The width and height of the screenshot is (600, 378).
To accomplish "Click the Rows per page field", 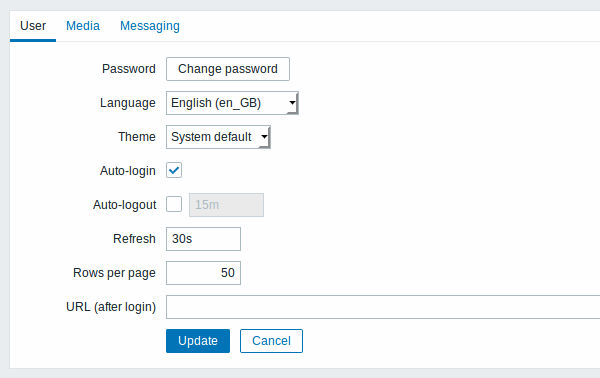I will coord(203,273).
